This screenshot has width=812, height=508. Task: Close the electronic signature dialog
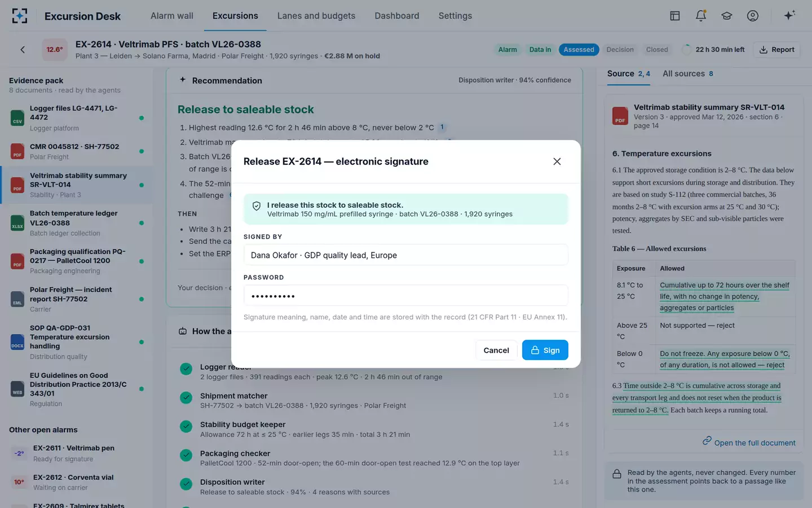pyautogui.click(x=557, y=161)
